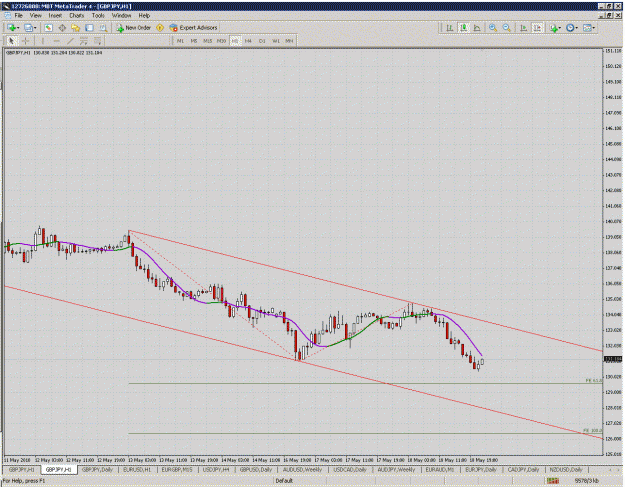Open the Window menu
The height and width of the screenshot is (487, 625).
121,16
